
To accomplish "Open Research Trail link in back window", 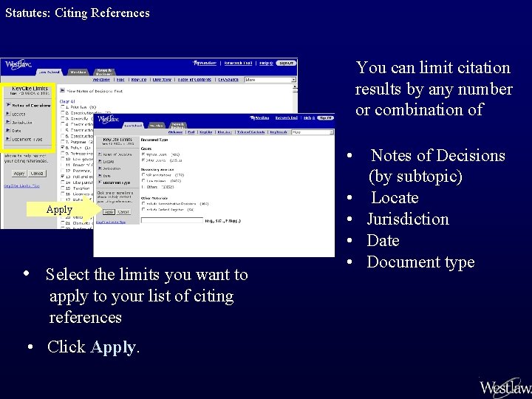I will click(238, 63).
